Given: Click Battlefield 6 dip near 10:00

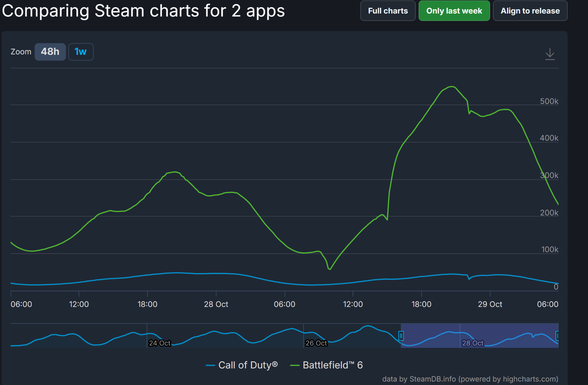Looking at the screenshot, I should tap(330, 269).
